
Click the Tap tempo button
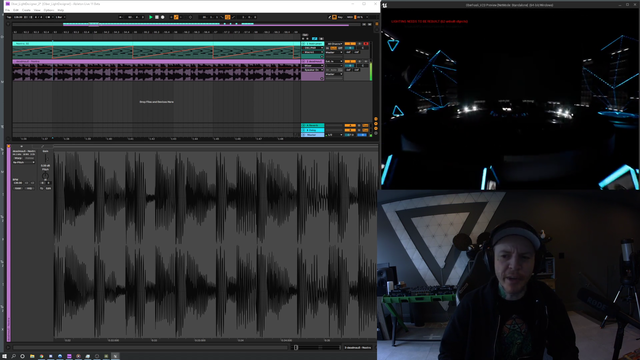[x=9, y=17]
